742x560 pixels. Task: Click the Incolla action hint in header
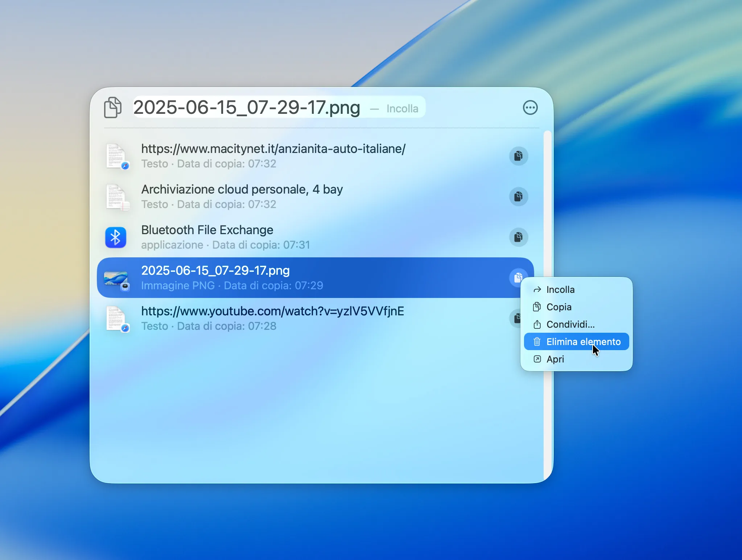(x=402, y=109)
